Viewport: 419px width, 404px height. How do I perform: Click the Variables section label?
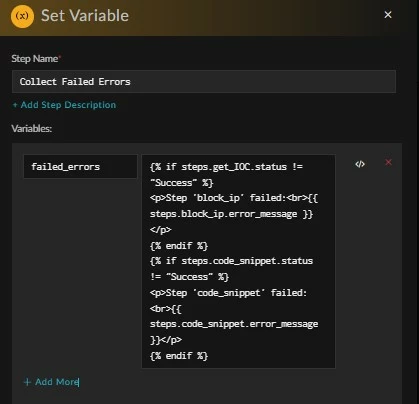[x=32, y=128]
